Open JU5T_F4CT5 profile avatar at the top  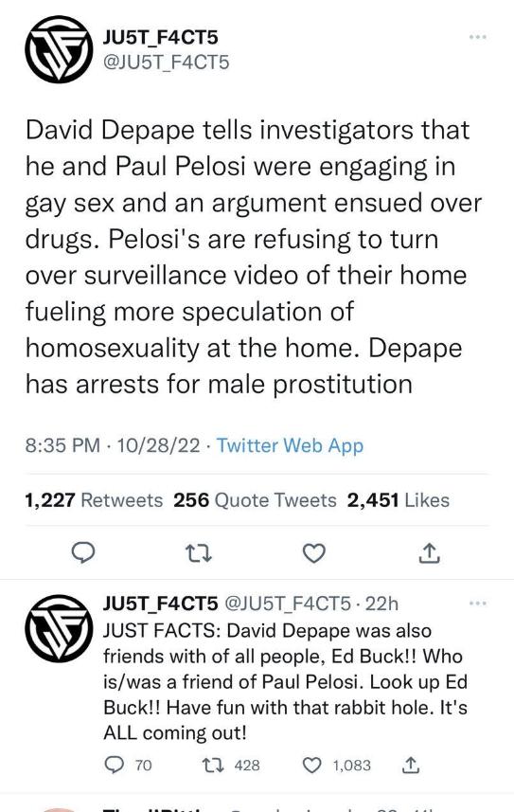click(59, 49)
